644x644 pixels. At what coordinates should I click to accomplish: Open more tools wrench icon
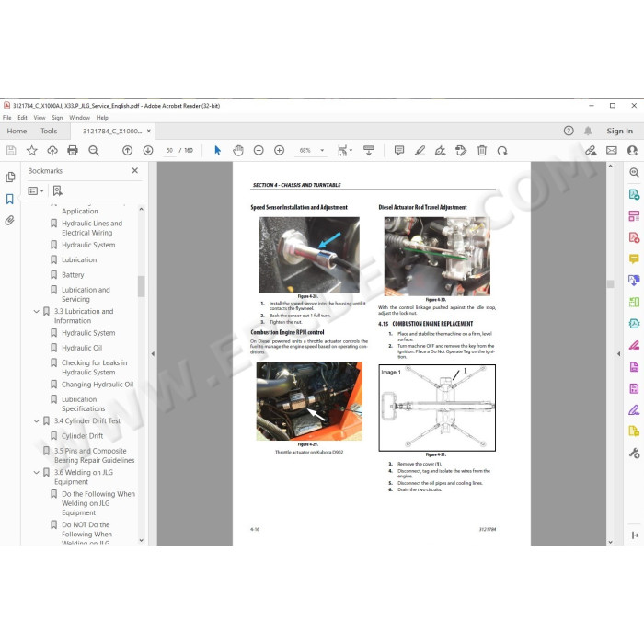coord(634,453)
